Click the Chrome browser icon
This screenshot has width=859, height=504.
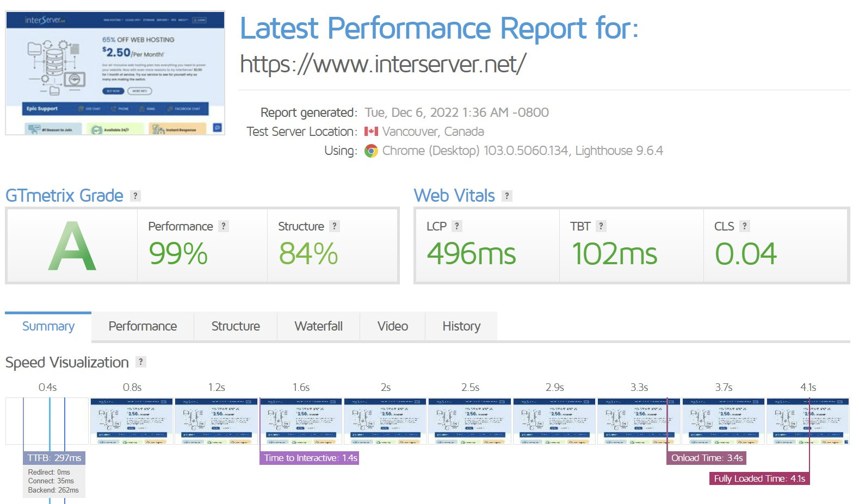click(x=371, y=151)
